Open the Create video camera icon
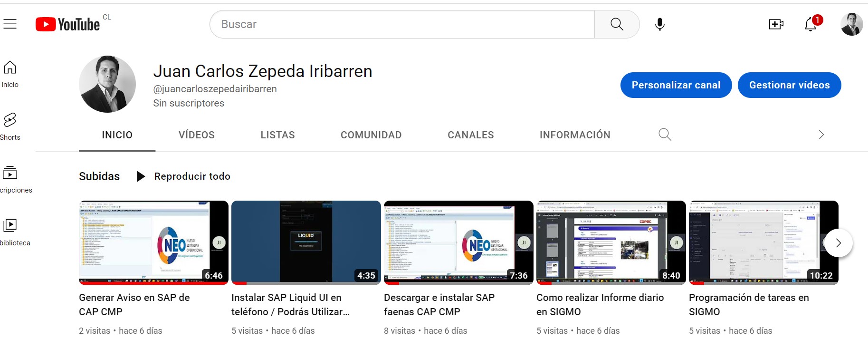This screenshot has width=868, height=358. pyautogui.click(x=776, y=24)
